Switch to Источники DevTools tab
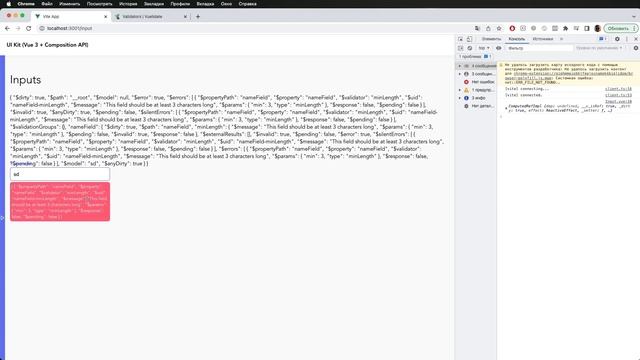This screenshot has width=640, height=360. coord(543,39)
